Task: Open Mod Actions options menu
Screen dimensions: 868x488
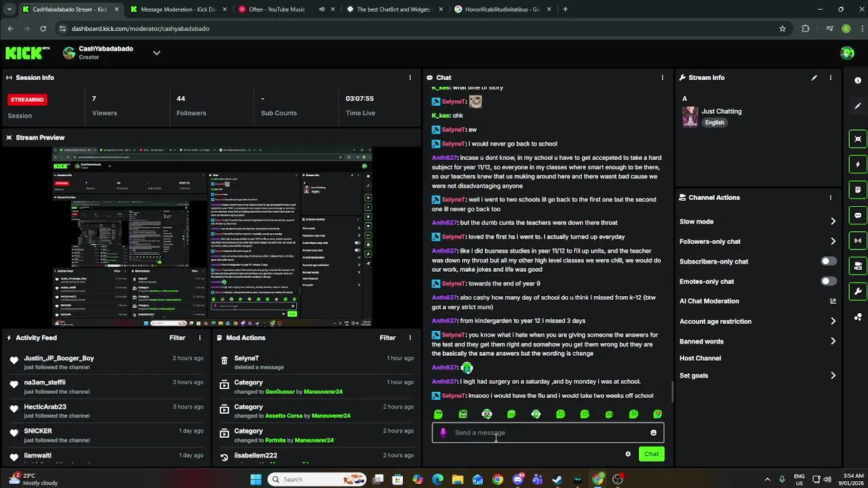Action: [410, 338]
